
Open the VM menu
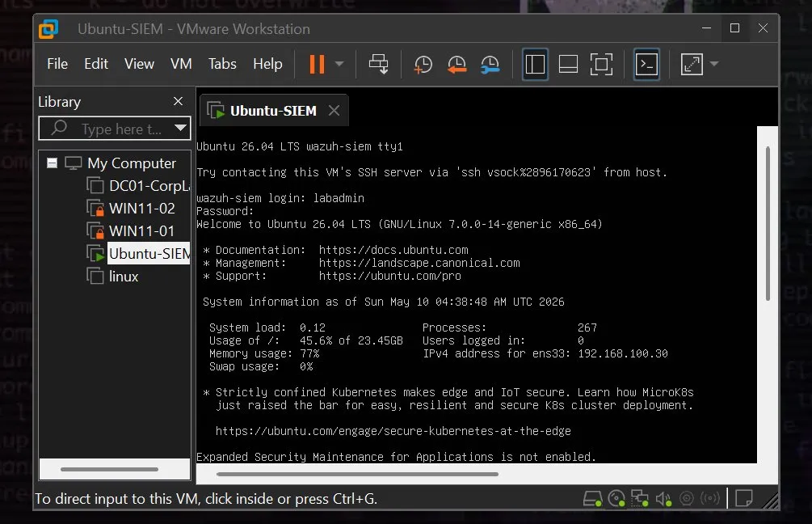181,64
